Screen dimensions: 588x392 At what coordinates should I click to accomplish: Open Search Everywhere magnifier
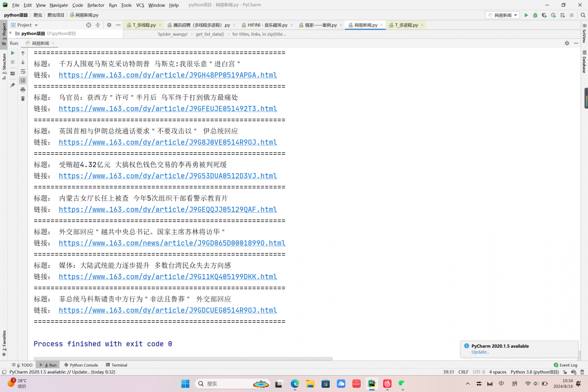[583, 15]
